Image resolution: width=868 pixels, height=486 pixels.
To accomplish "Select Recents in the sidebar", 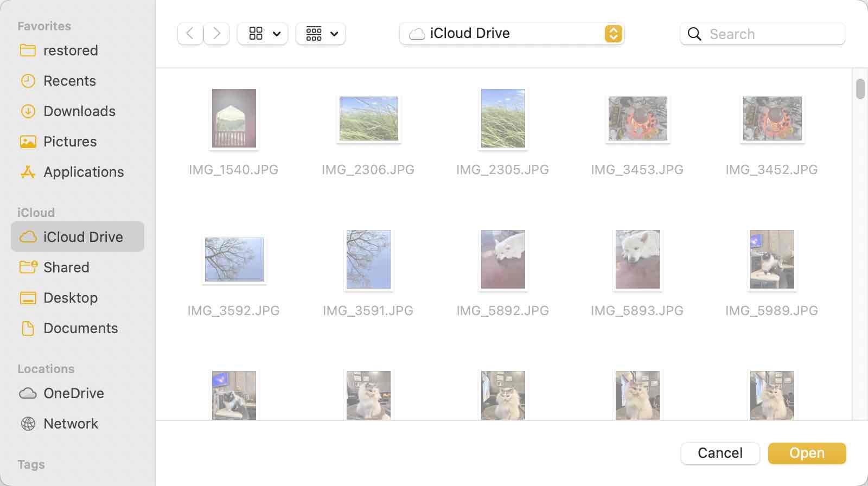I will pos(69,81).
